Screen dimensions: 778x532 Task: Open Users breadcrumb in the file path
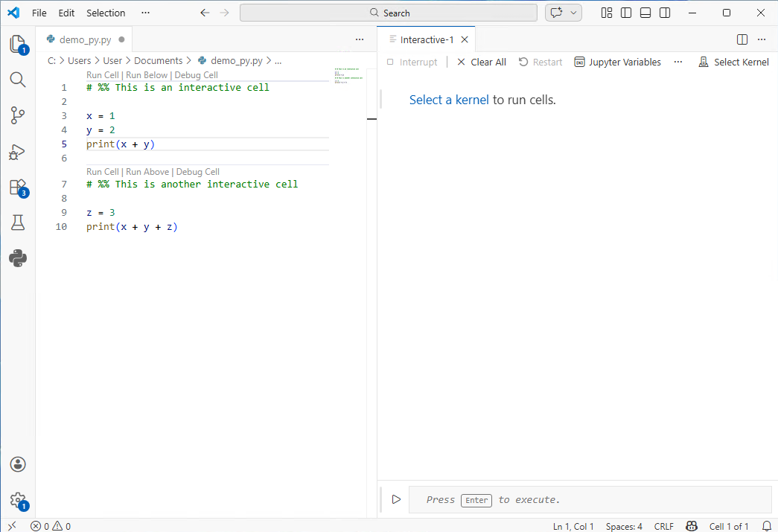pyautogui.click(x=78, y=60)
